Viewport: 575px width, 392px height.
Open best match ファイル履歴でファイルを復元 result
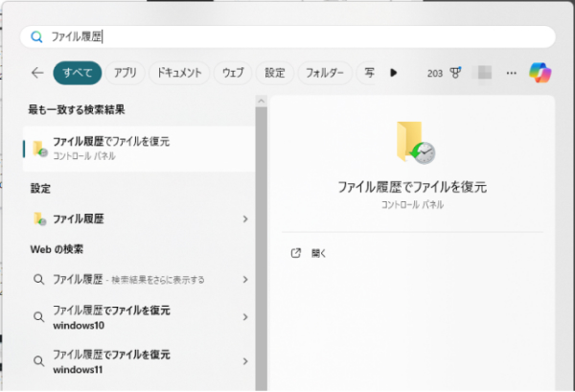(x=139, y=149)
